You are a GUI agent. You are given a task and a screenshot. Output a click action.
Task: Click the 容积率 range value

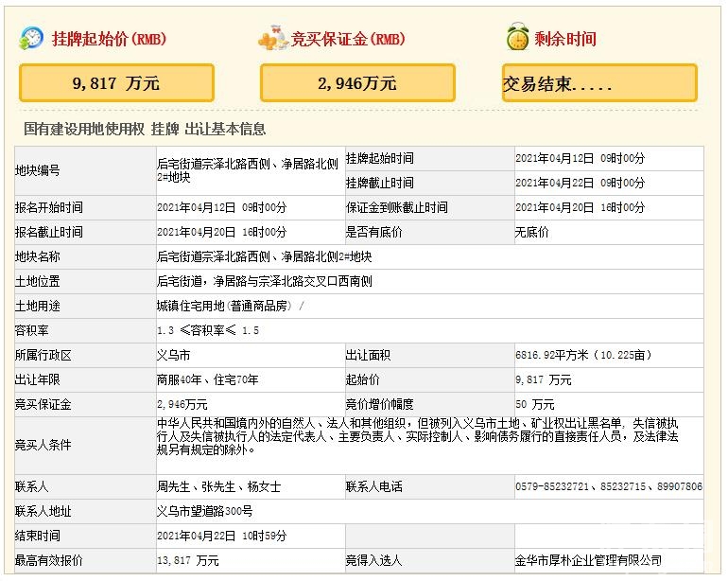[x=208, y=330]
